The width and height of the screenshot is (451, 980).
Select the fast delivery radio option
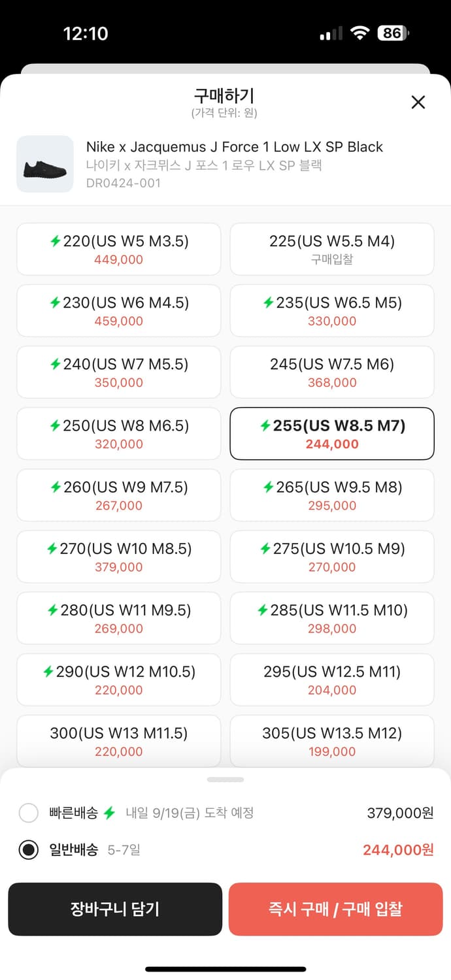click(29, 813)
